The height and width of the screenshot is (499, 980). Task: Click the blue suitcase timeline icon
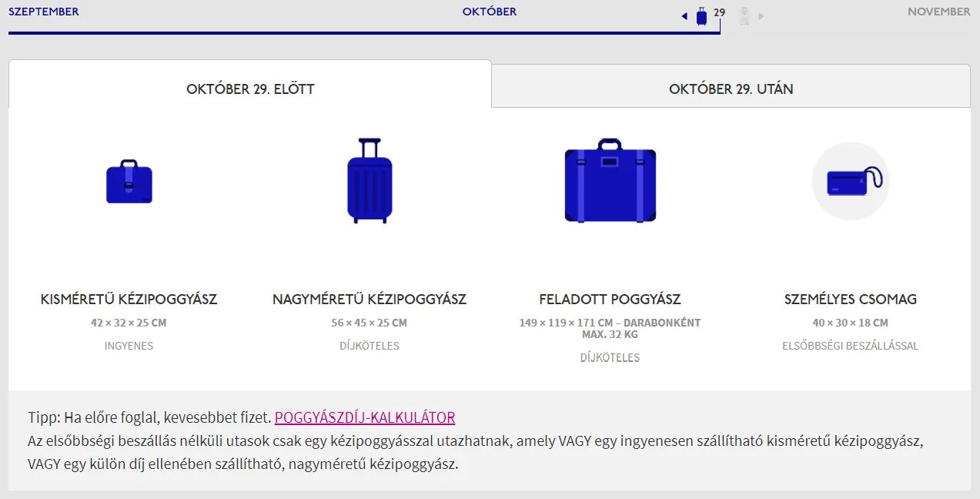click(x=701, y=15)
